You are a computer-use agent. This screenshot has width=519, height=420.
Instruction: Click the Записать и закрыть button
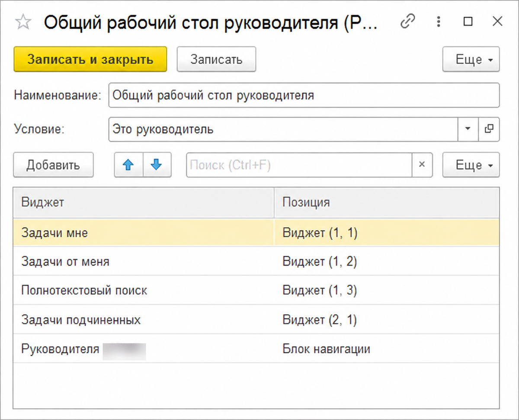coord(90,59)
